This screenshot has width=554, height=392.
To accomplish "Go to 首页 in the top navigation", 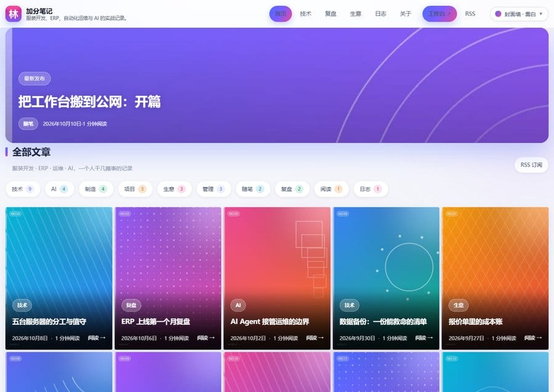I will (281, 14).
